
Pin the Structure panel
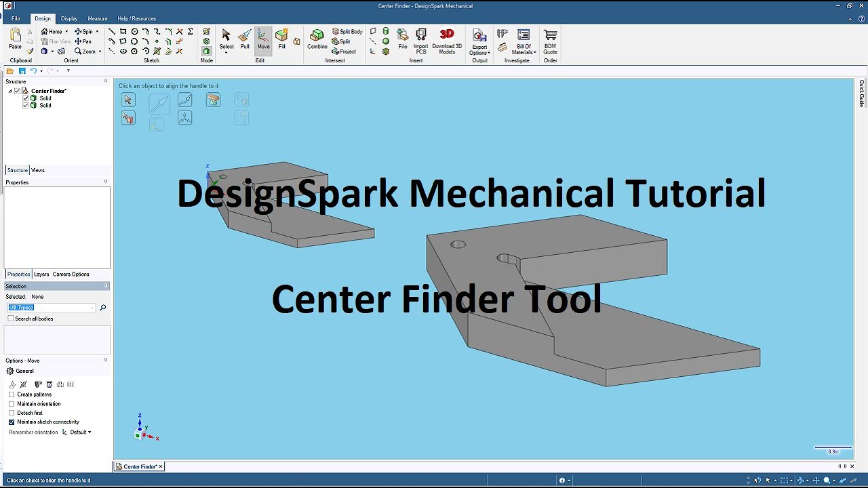point(106,81)
